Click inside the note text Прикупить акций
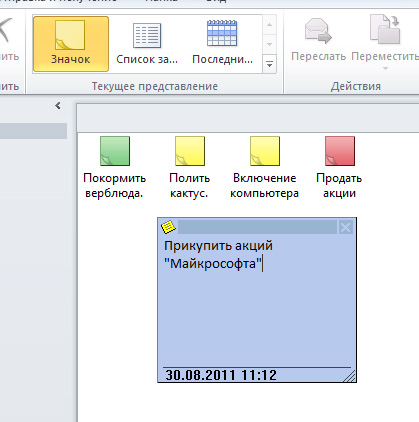419x422 pixels. (x=218, y=246)
